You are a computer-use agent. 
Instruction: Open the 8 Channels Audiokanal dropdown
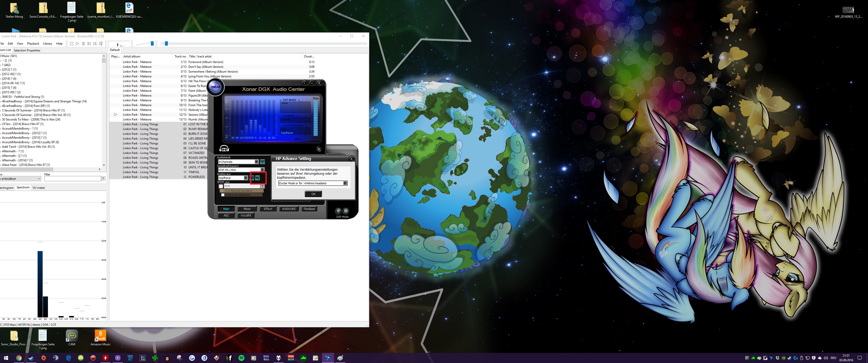(x=257, y=162)
